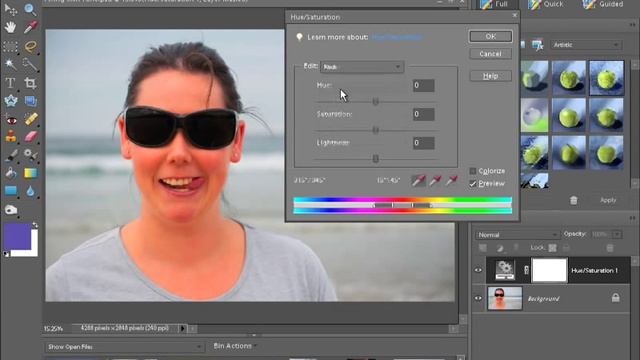Hide the Background layer
640x360 pixels.
point(478,298)
